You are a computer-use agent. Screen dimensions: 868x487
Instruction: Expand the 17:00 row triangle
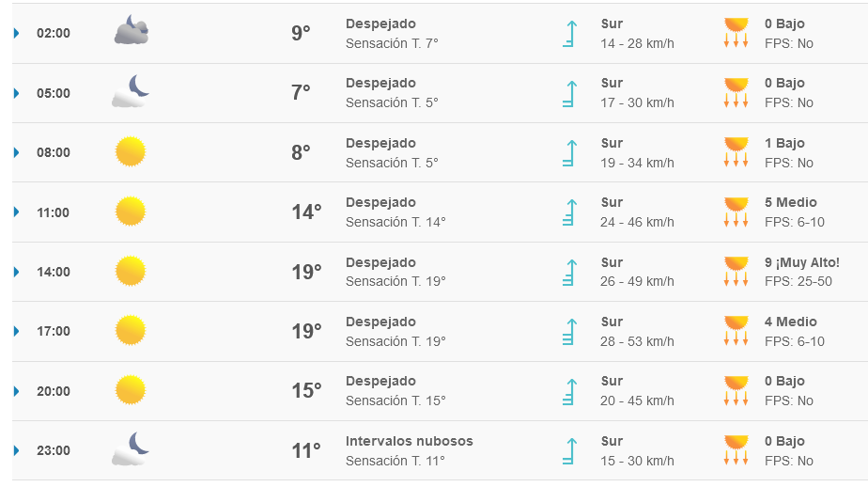click(17, 331)
